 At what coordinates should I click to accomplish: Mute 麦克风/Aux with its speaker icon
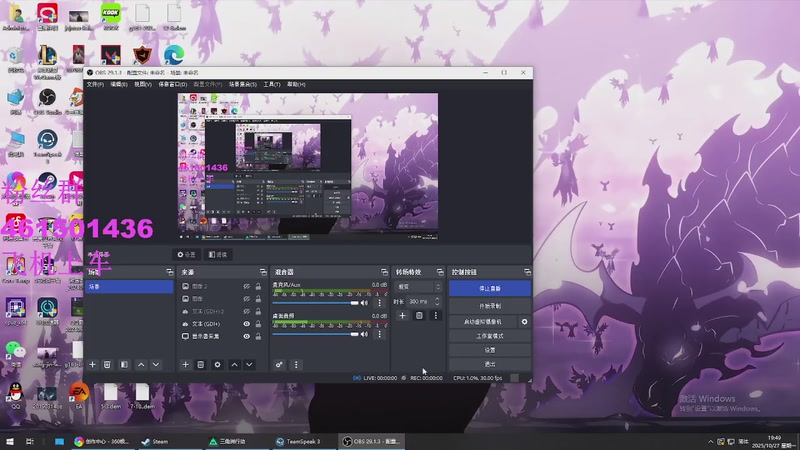tap(364, 303)
